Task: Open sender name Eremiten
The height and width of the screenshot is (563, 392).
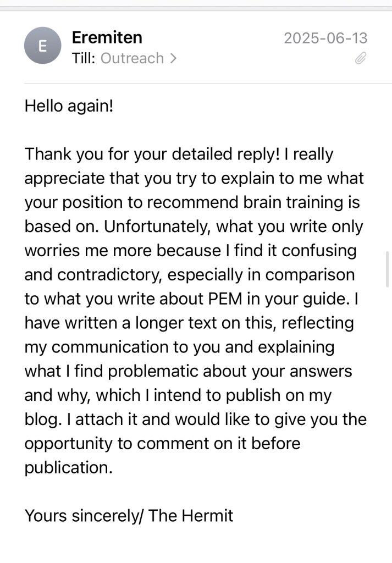Action: pyautogui.click(x=107, y=37)
